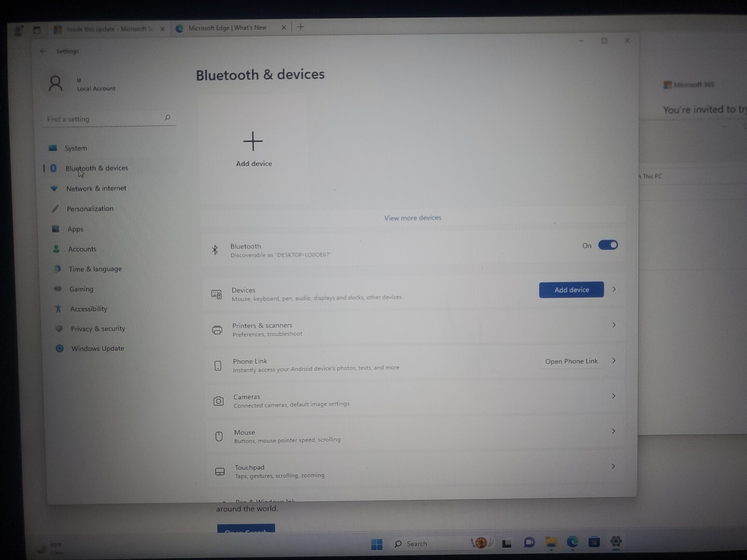
Task: Click the Cameras row title
Action: pyautogui.click(x=246, y=397)
